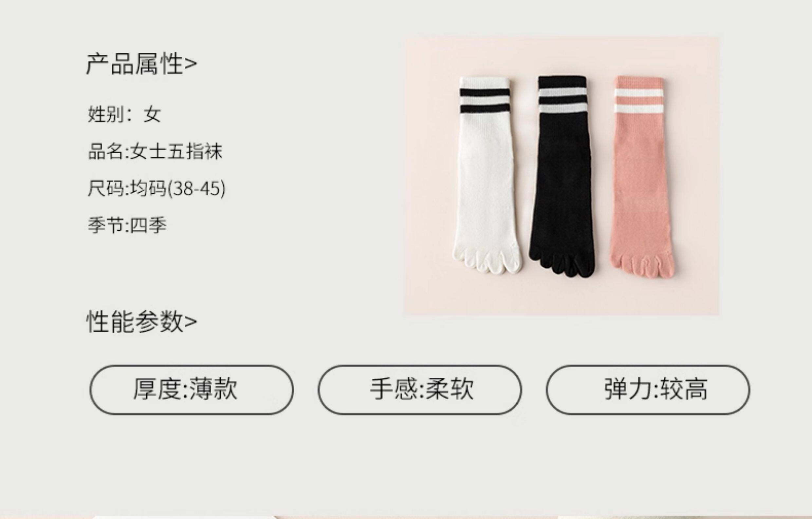
Task: Click the 性能参数> heading
Action: 141,322
